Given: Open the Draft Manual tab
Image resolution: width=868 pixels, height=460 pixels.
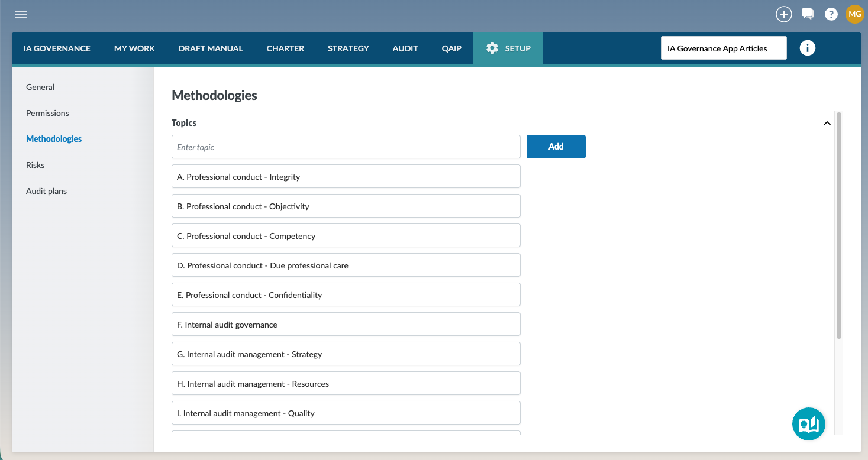Looking at the screenshot, I should pos(211,48).
